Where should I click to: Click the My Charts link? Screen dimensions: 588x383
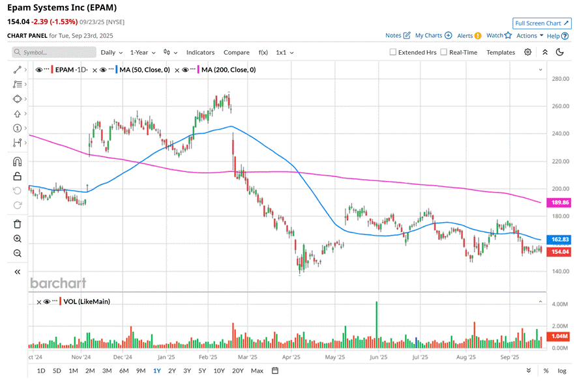coord(428,35)
